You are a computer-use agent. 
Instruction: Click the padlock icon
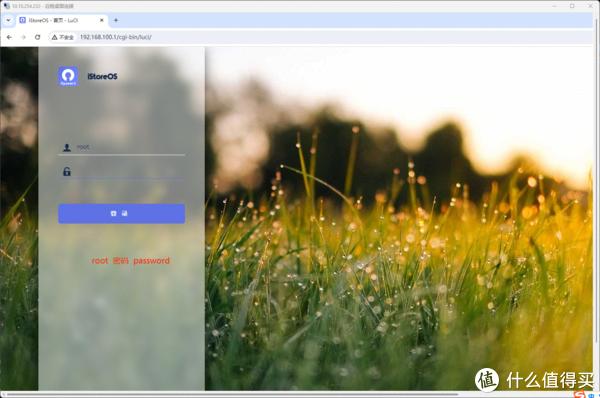coord(67,171)
